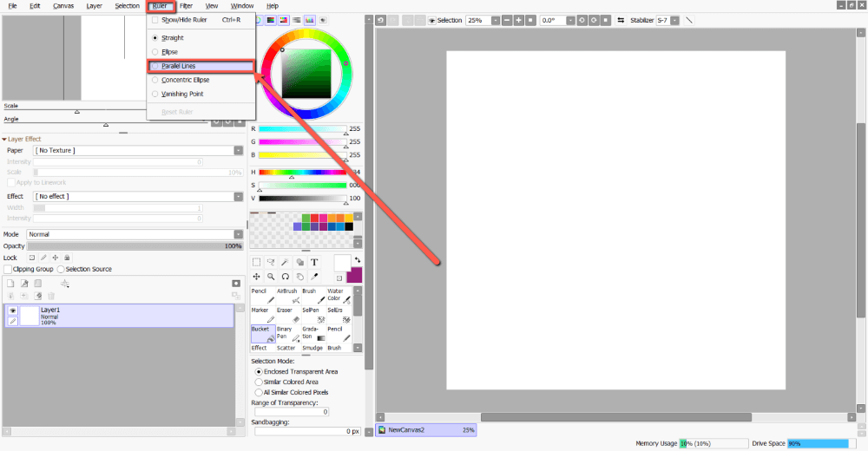868x451 pixels.
Task: Open the Canvas menu
Action: point(63,5)
